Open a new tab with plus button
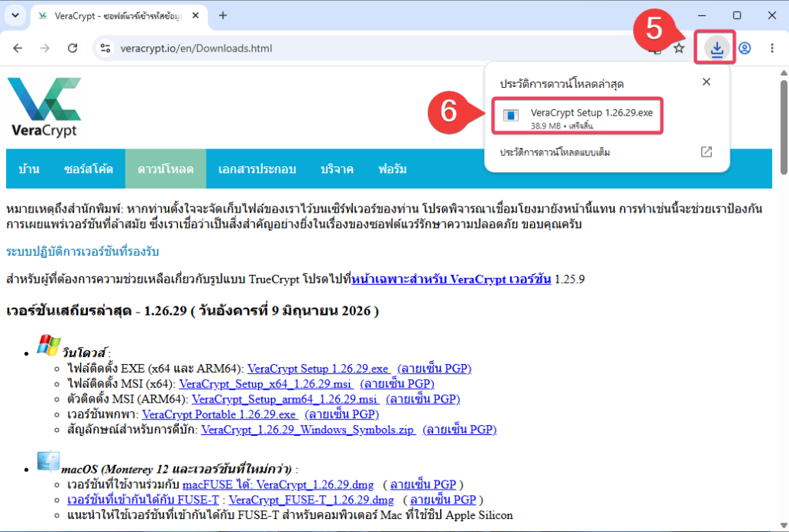789x532 pixels. [x=223, y=15]
